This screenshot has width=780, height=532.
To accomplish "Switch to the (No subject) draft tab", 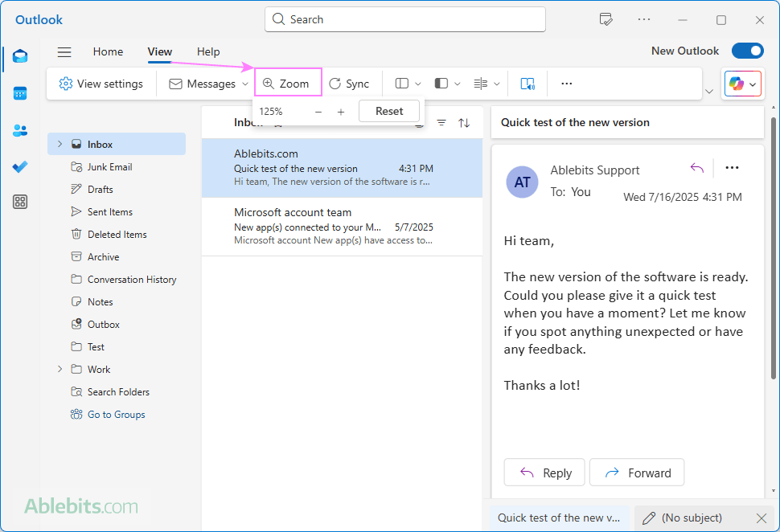I will coord(692,518).
